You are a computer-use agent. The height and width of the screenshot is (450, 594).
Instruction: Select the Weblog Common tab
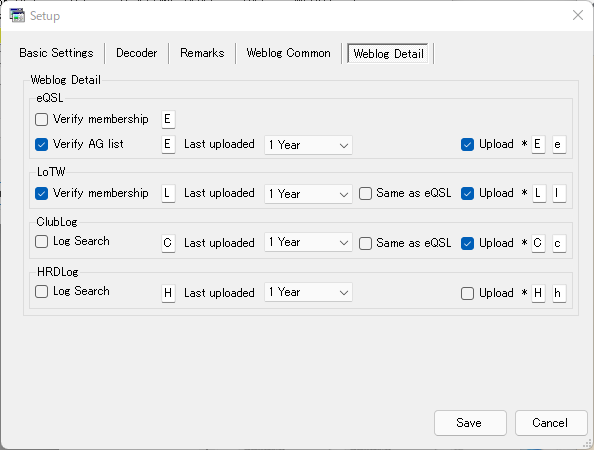coord(288,53)
